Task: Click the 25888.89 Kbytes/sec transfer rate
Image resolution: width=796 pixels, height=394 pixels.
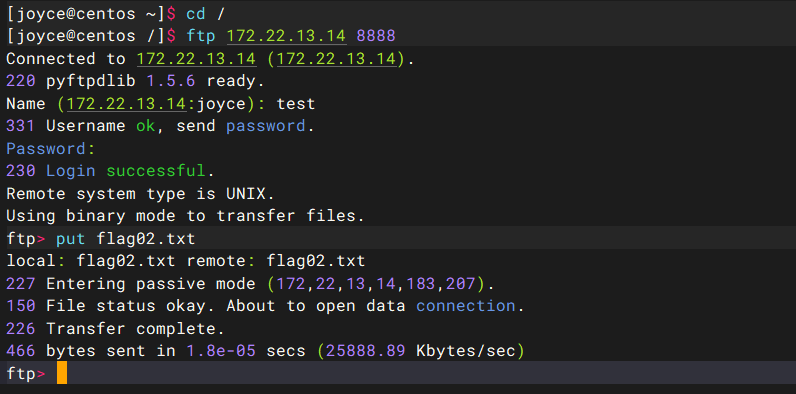Action: [x=421, y=351]
